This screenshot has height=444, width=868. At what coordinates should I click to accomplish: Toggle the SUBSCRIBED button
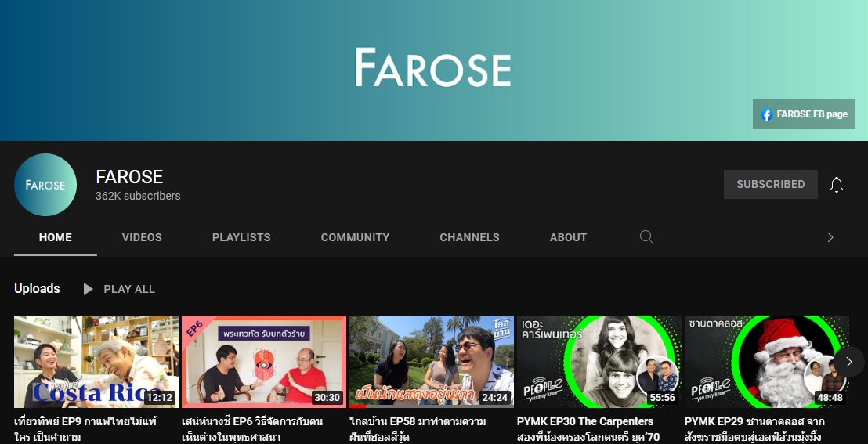point(771,184)
